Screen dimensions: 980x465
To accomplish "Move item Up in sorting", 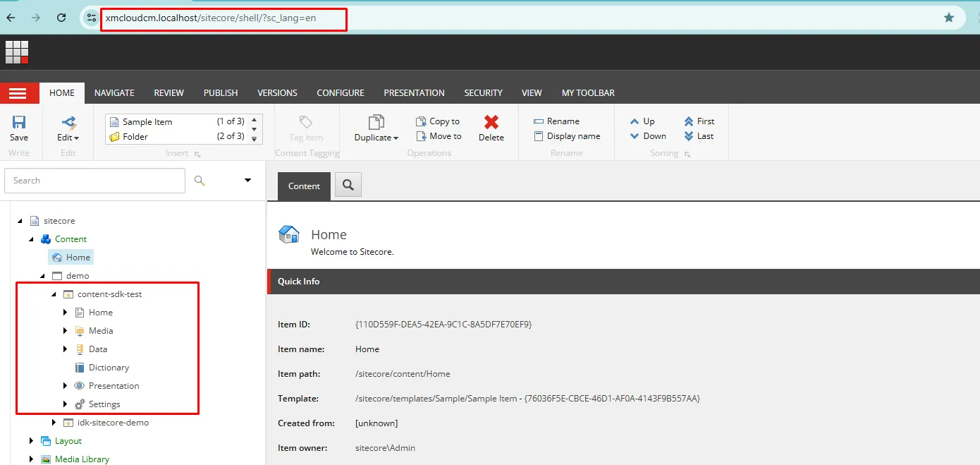I will point(635,121).
